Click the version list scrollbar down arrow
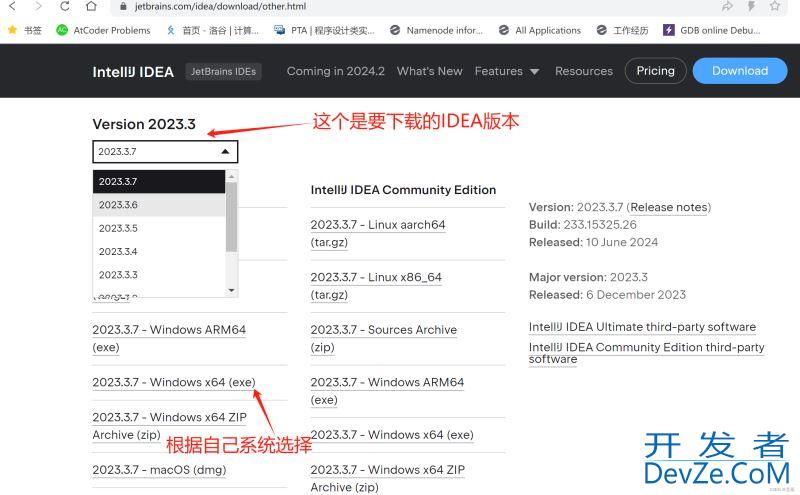The width and height of the screenshot is (800, 495). [232, 290]
